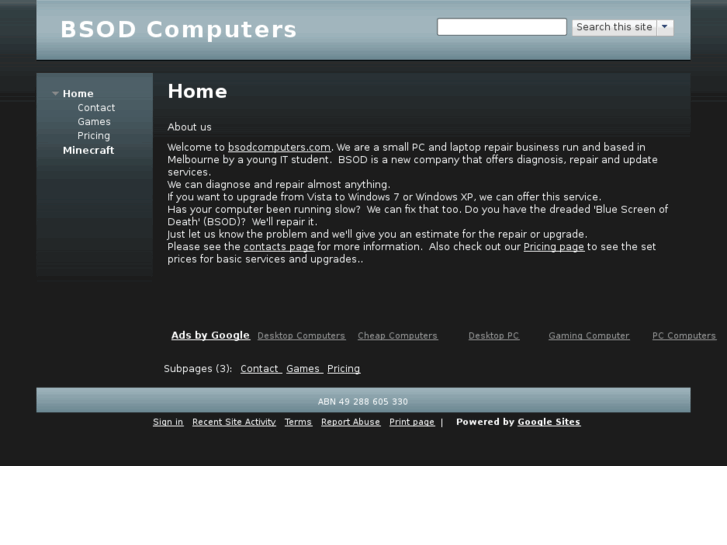Open the Terms footer link
Viewport: 727px width, 545px height.
pyautogui.click(x=298, y=422)
